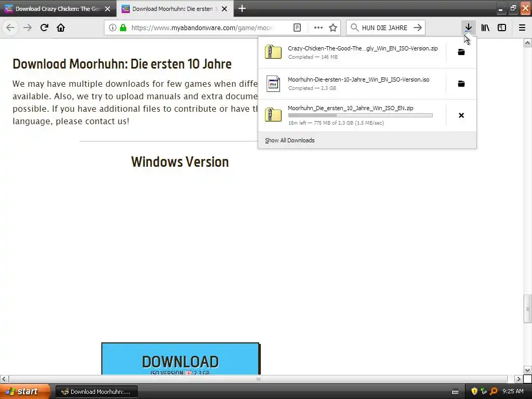Open containing folder for Moorhuhn ISO file
This screenshot has width=532, height=399.
coord(461,84)
